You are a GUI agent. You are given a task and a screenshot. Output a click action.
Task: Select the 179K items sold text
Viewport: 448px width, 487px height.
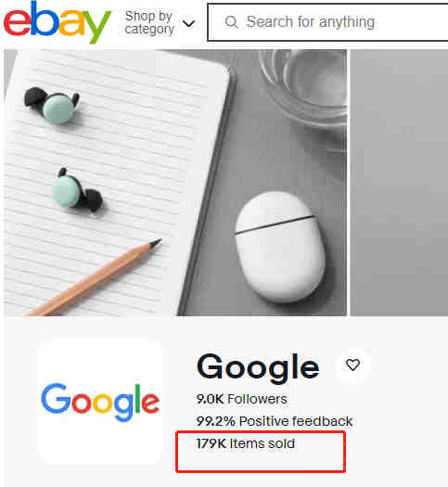tap(245, 443)
